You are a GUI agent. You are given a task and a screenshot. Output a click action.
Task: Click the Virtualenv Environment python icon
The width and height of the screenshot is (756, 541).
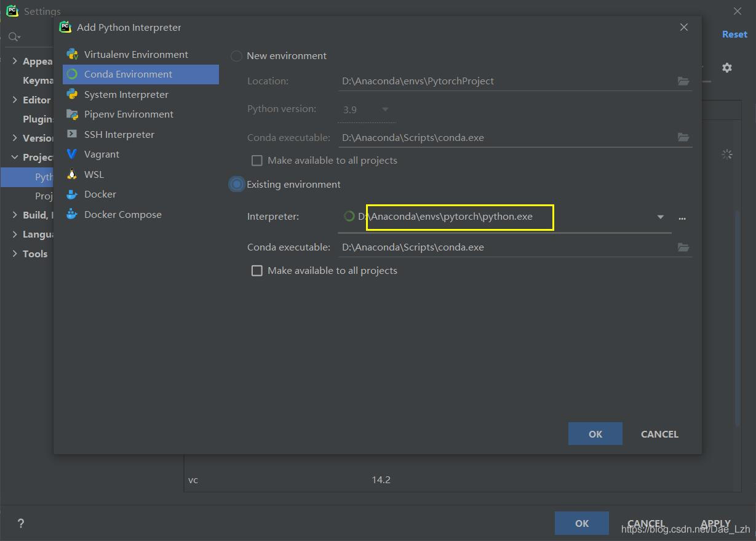(73, 54)
